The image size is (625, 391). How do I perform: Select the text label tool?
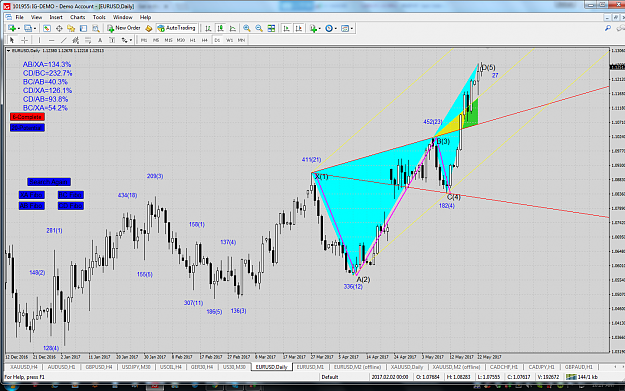(x=112, y=40)
